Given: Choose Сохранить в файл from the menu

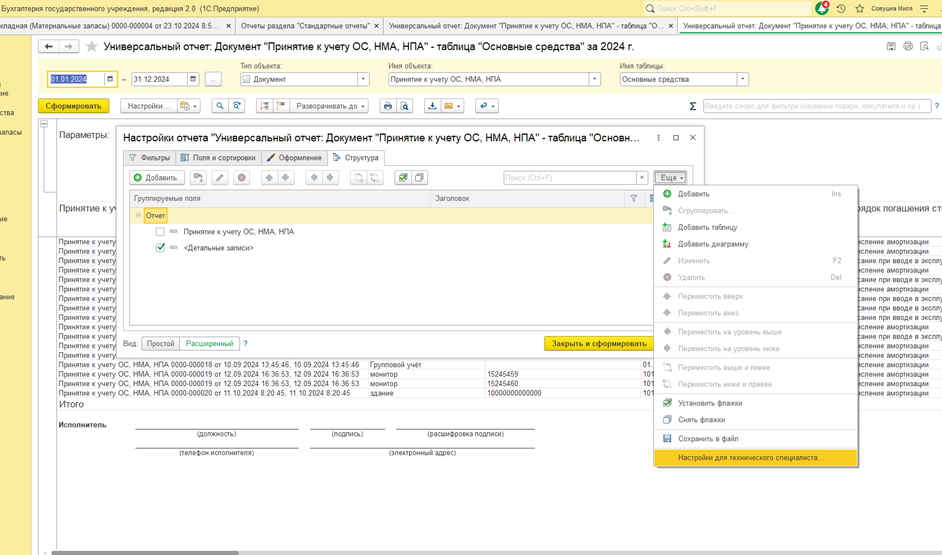Looking at the screenshot, I should point(755,438).
